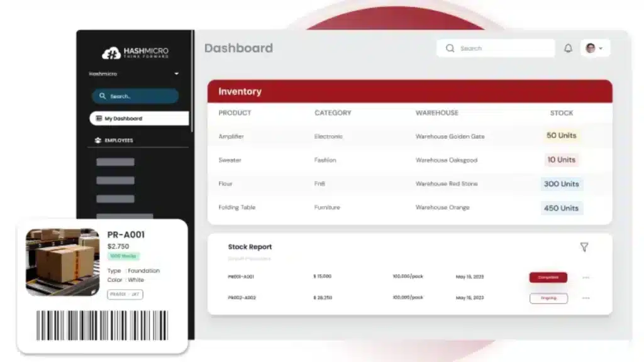Click the HashMicro cloud logo

tap(112, 53)
